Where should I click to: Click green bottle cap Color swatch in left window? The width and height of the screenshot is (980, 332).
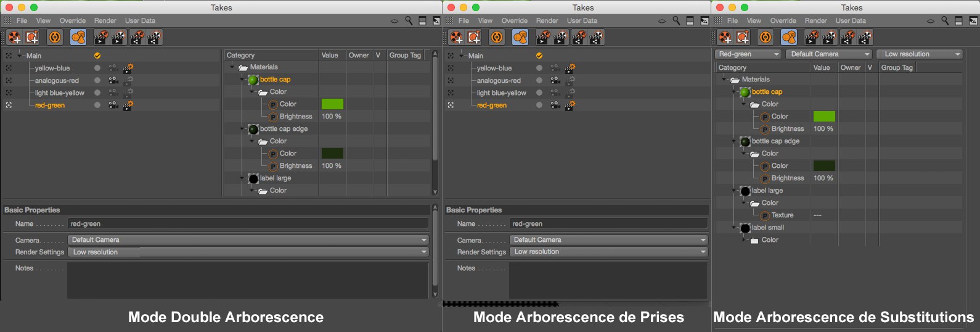tap(332, 104)
